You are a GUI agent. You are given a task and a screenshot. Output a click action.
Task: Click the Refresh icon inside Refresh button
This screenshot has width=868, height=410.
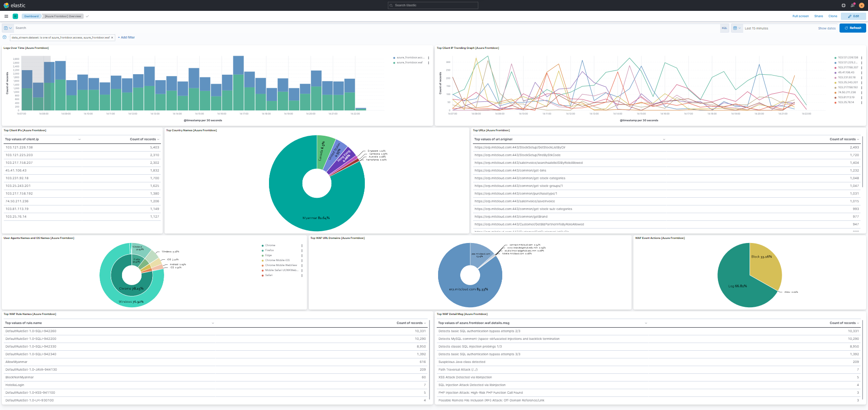pos(846,28)
